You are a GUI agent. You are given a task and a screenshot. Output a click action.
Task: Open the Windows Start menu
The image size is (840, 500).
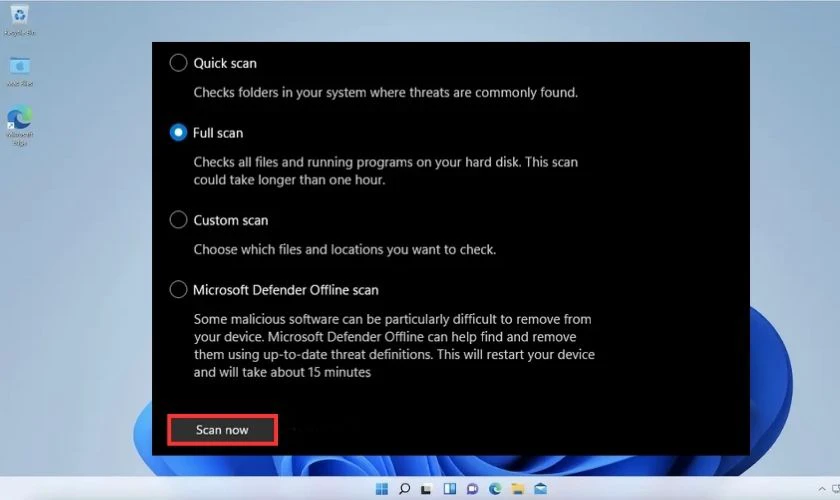381,489
